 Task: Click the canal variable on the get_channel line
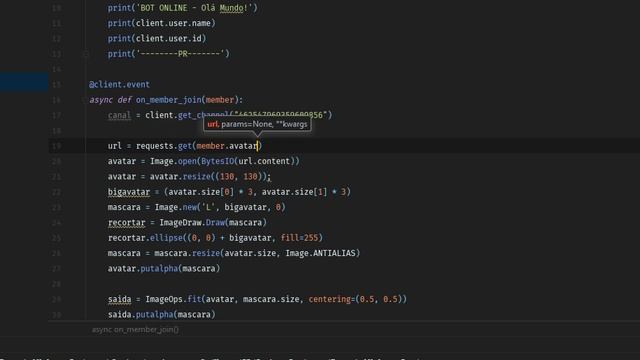click(119, 116)
